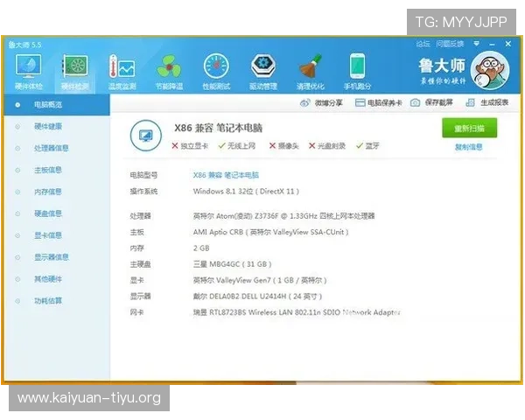525x420 pixels.
Task: Select 功耗估算 in the sidebar
Action: click(57, 301)
